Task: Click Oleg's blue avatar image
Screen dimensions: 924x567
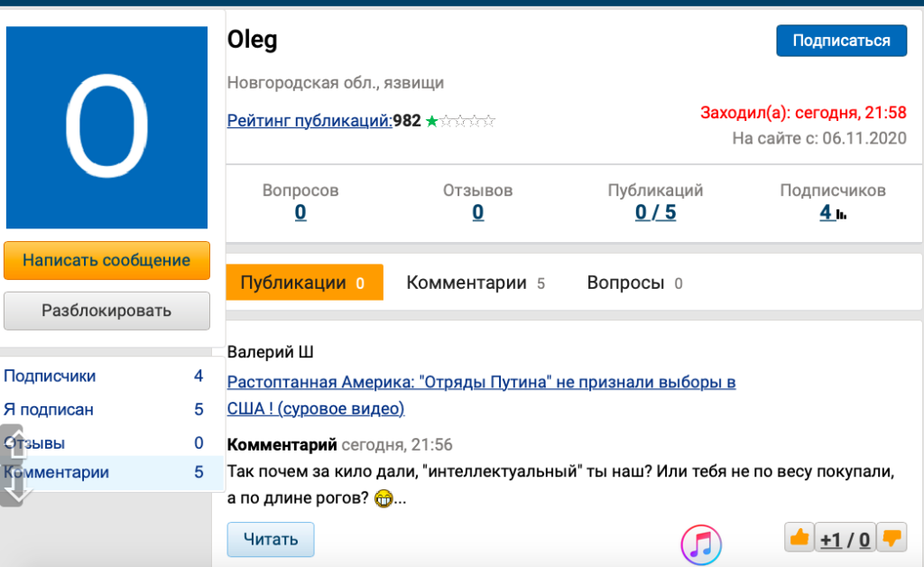Action: 106,127
